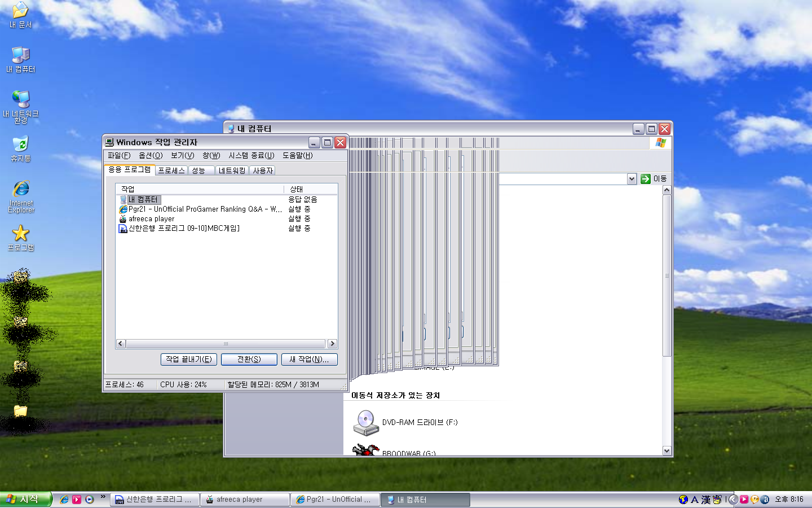The image size is (812, 508).
Task: Select the 휴지통 recycle bin icon
Action: [x=20, y=148]
